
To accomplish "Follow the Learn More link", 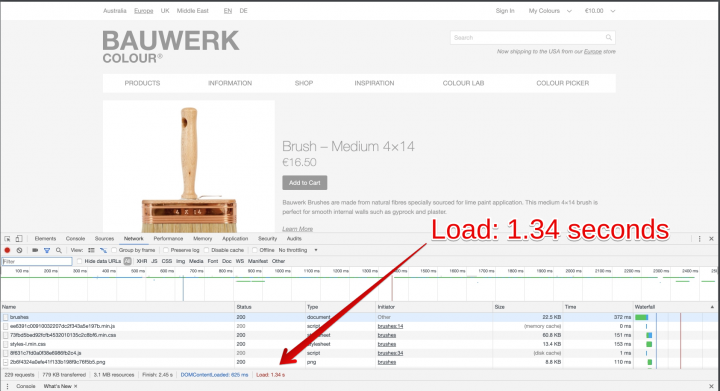I will [x=298, y=229].
